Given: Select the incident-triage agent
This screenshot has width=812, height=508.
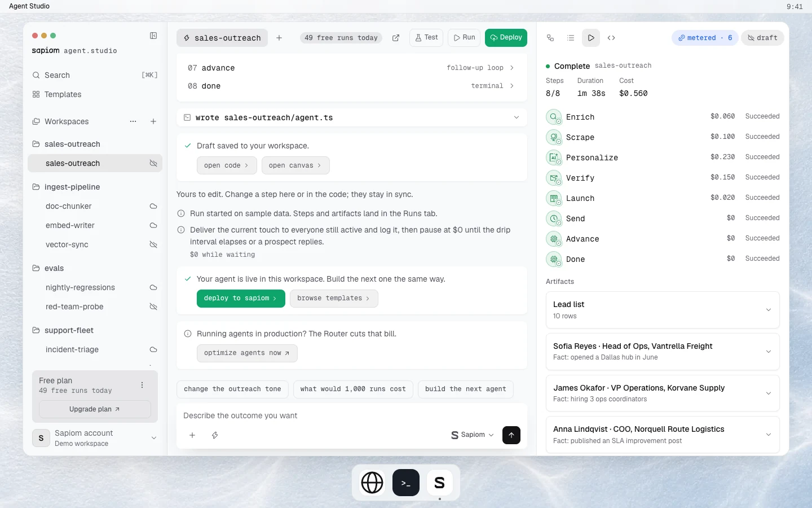Looking at the screenshot, I should (95, 349).
